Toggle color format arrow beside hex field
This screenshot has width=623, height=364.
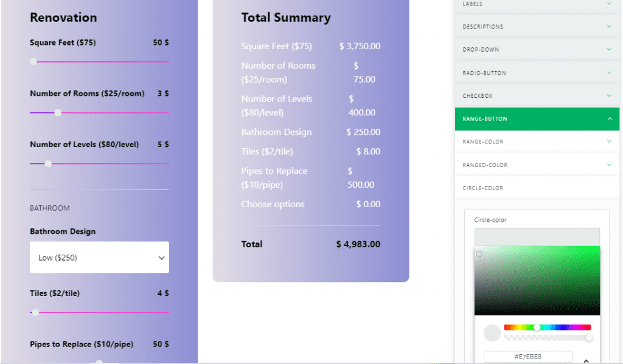pyautogui.click(x=586, y=360)
